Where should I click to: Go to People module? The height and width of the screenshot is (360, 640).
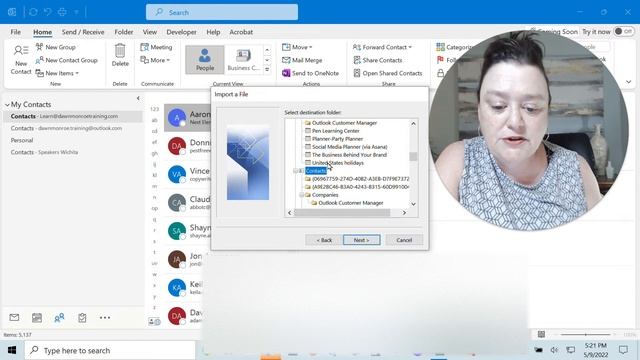tap(59, 318)
